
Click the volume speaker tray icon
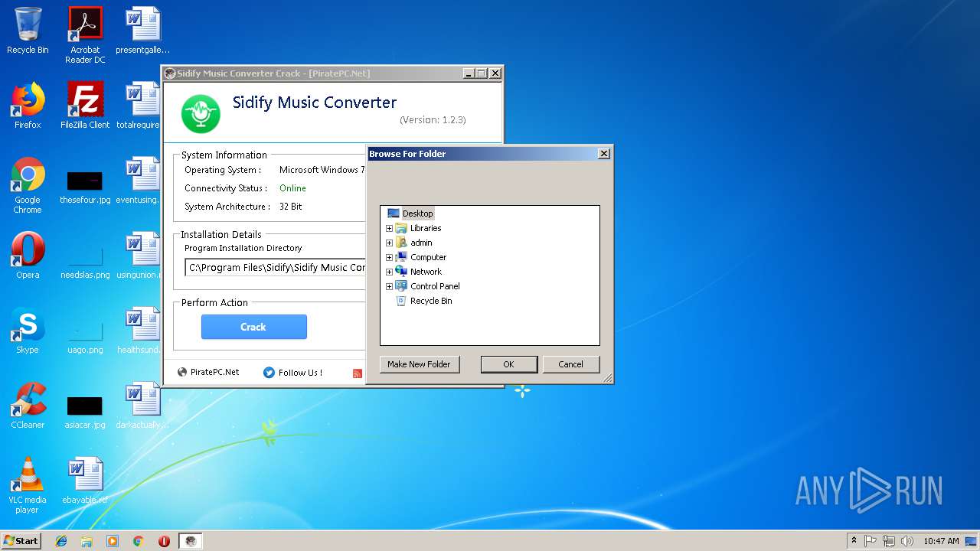click(907, 541)
